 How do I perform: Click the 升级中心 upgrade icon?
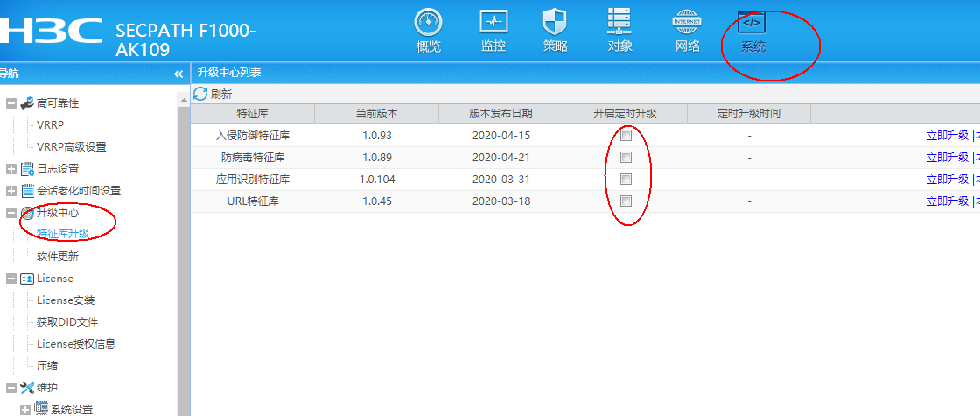27,213
